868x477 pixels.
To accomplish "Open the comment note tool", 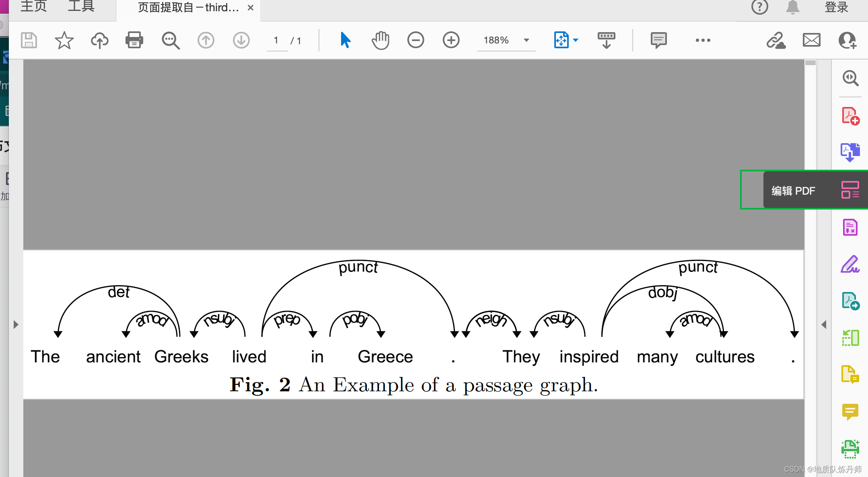I will coord(658,40).
